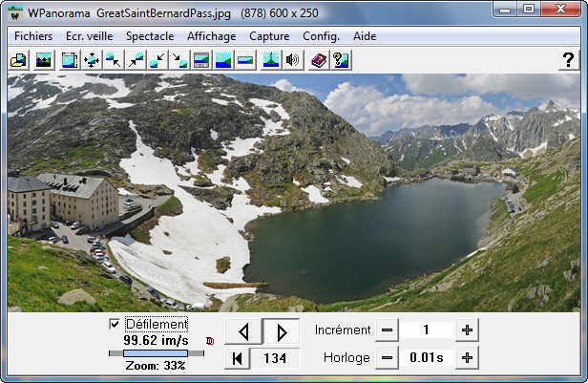
Task: Open a panorama file with the folder icon
Action: [18, 60]
